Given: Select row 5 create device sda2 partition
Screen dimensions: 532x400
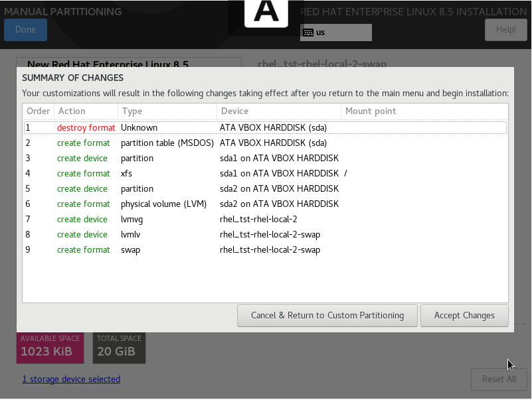Looking at the screenshot, I should (x=265, y=189).
